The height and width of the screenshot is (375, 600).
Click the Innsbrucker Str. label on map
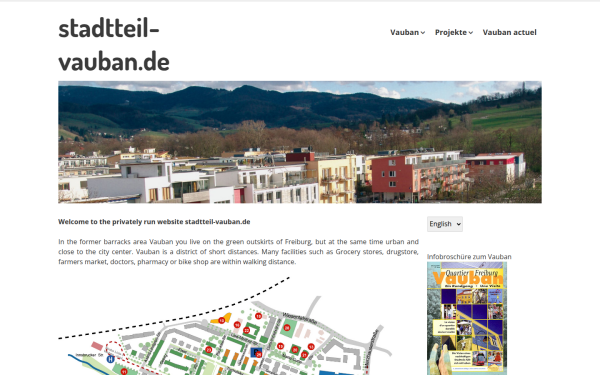(x=90, y=355)
